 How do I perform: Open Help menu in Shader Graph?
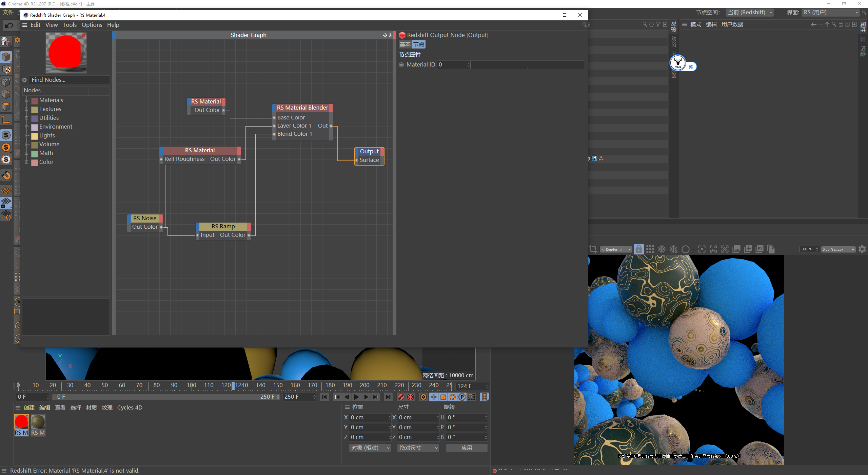(113, 25)
